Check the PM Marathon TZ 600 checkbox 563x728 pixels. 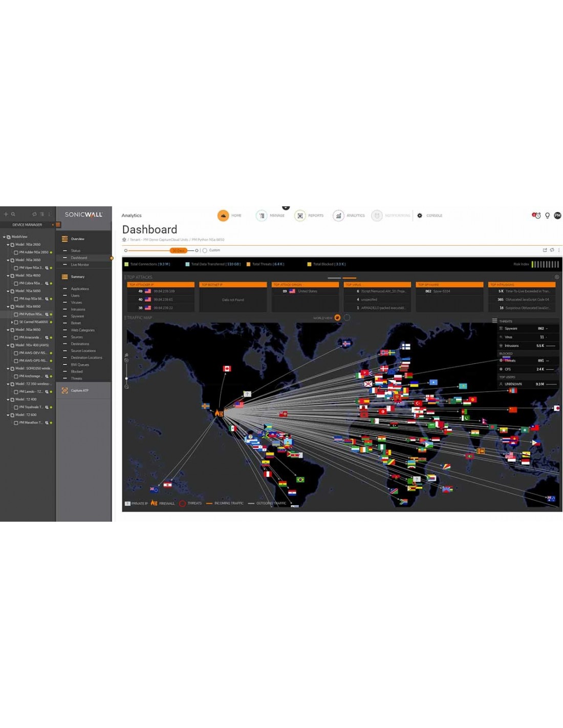16,423
